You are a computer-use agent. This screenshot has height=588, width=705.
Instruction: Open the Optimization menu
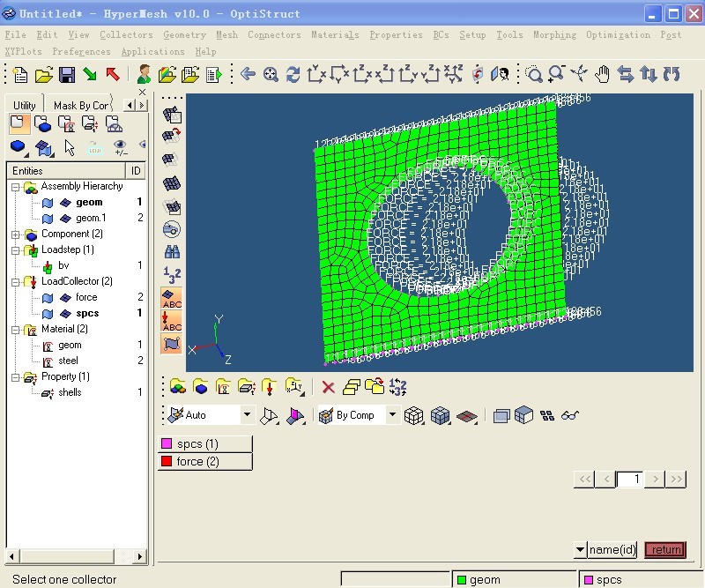pos(618,34)
